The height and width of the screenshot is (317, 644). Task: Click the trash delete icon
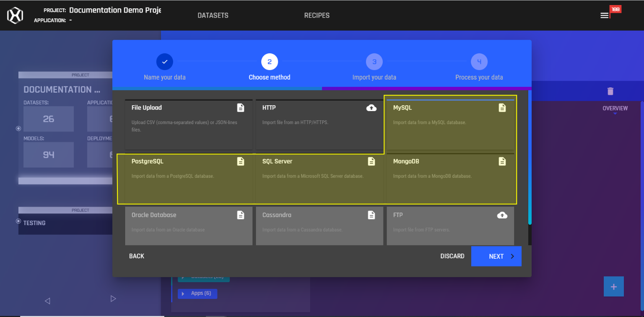[x=610, y=91]
